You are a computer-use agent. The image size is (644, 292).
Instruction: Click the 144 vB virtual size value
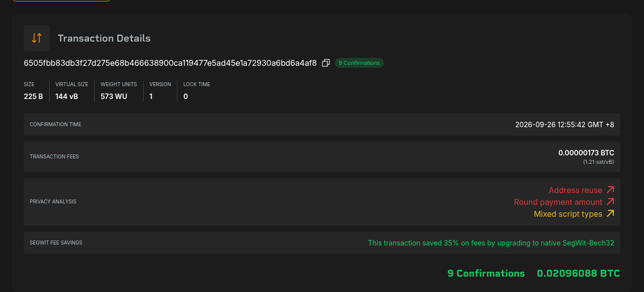(67, 97)
